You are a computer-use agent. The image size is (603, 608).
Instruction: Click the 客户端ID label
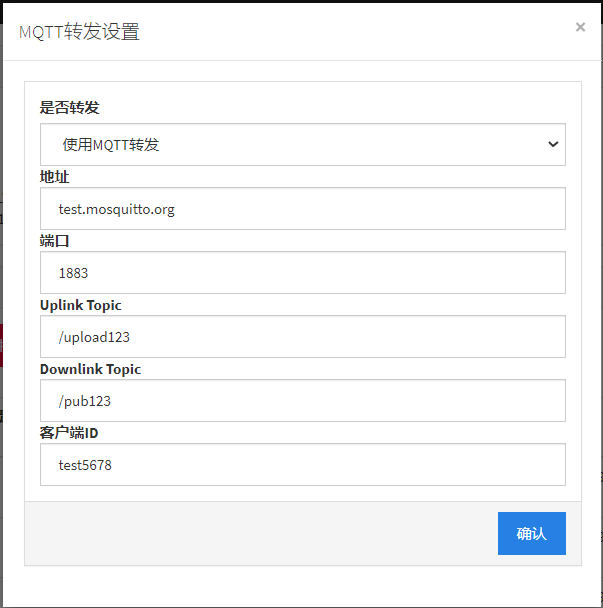[69, 433]
